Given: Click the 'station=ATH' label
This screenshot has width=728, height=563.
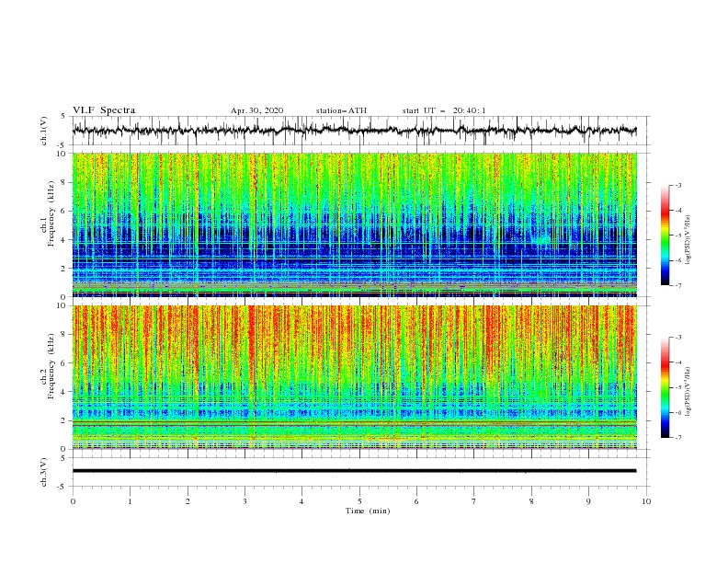Looking at the screenshot, I should point(341,110).
